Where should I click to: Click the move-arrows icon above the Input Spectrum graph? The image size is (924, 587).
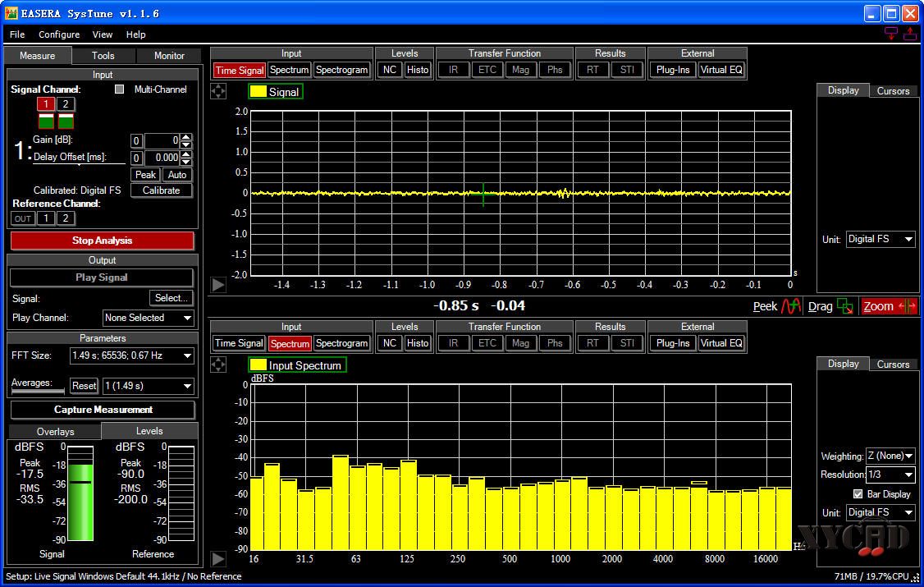coord(218,365)
